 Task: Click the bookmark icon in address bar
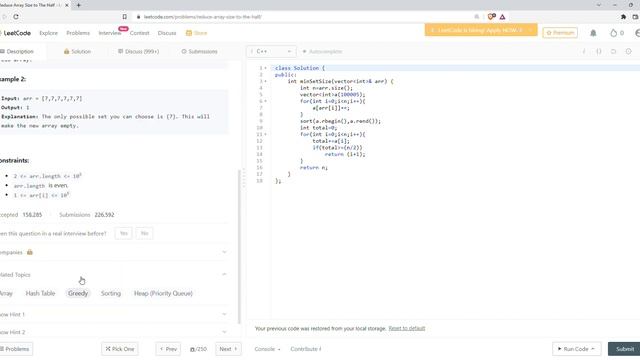click(x=124, y=17)
